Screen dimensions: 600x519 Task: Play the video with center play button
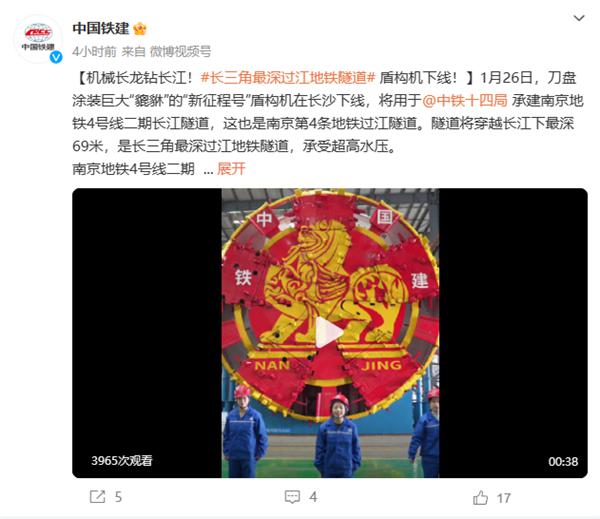[329, 333]
